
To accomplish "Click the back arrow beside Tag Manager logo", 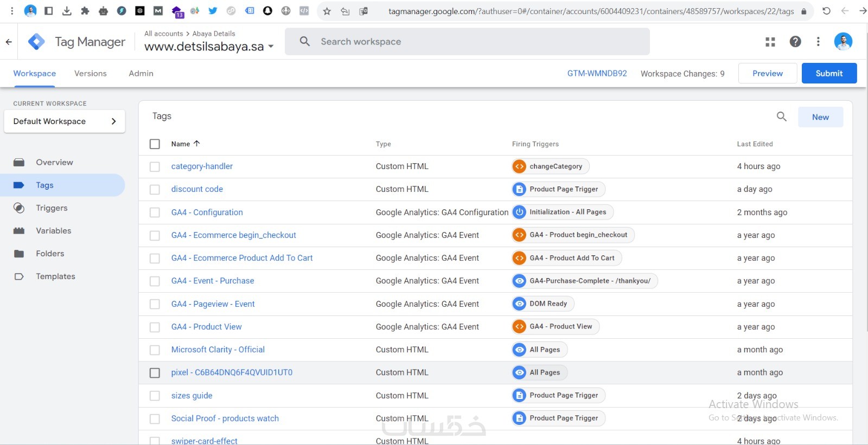I will tap(9, 42).
